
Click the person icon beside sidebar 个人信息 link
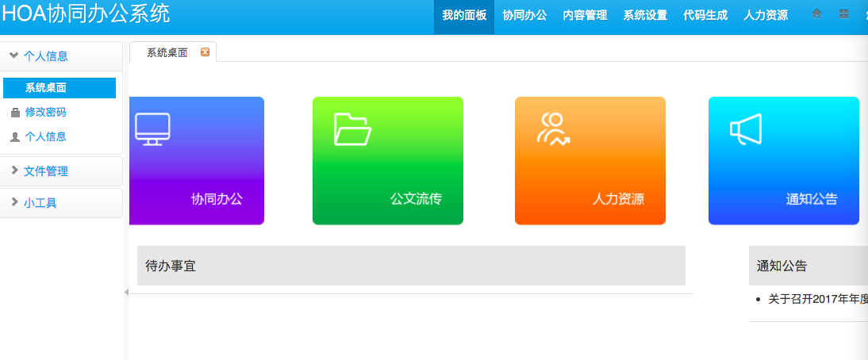pyautogui.click(x=15, y=137)
